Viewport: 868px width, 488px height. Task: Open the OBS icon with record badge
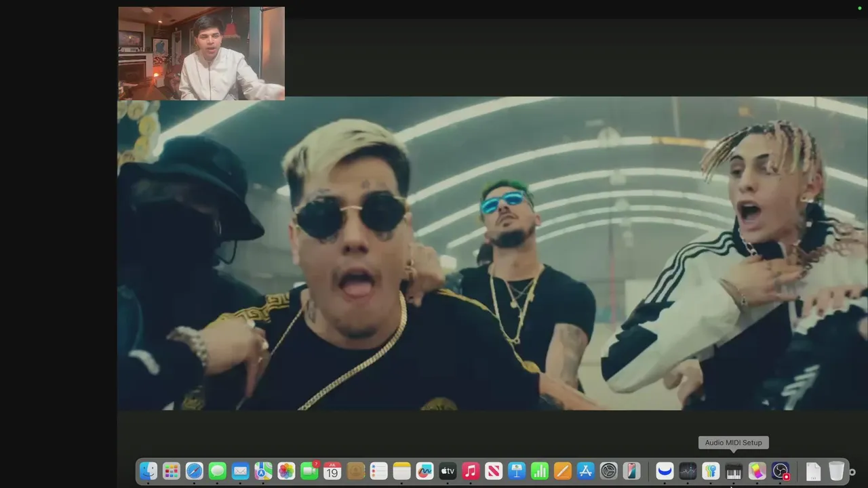coord(781,471)
